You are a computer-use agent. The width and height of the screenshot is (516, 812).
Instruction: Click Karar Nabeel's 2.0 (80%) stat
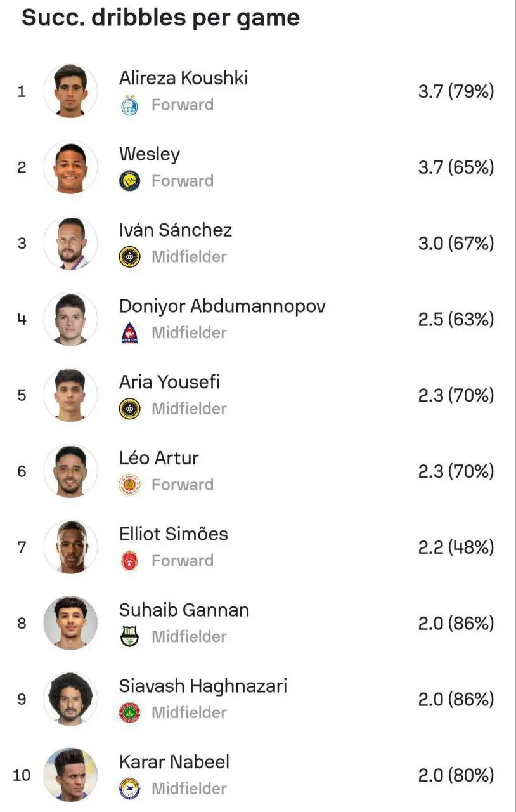455,775
